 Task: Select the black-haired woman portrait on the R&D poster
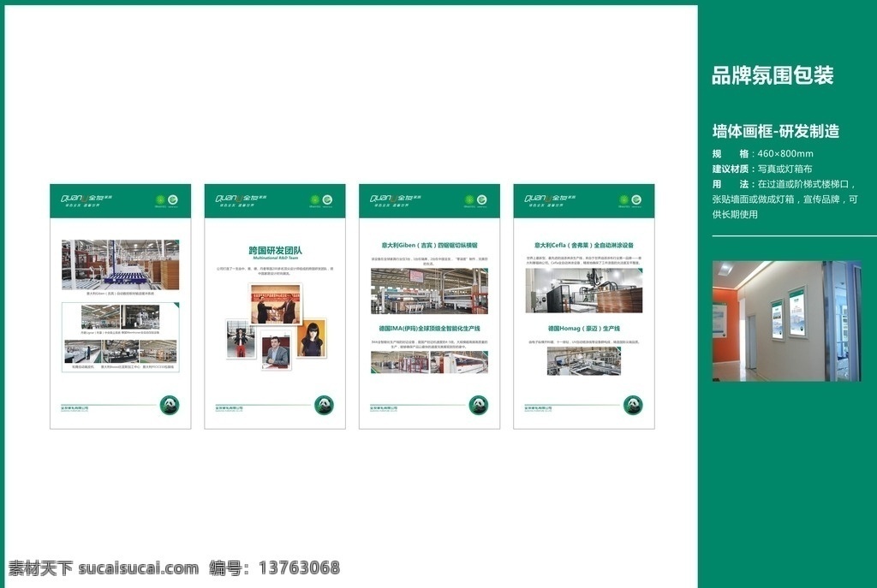point(312,339)
